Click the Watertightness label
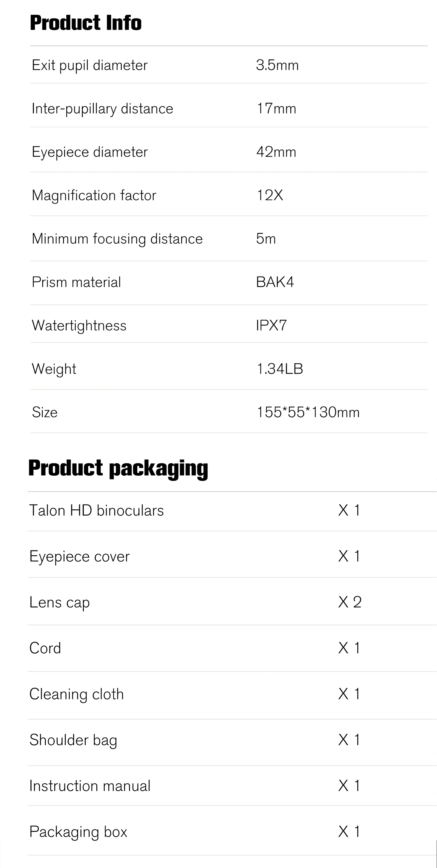Viewport: 437px width, 868px height. point(79,325)
